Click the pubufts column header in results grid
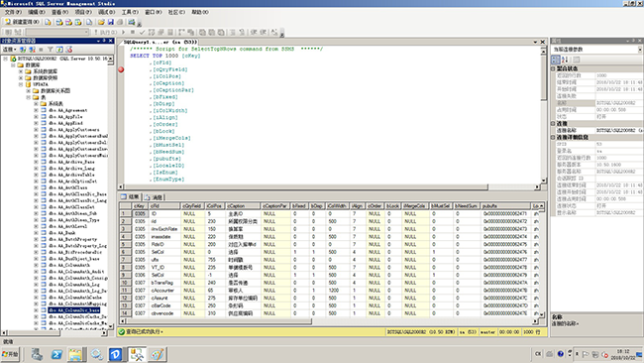The image size is (644, 363). 505,205
